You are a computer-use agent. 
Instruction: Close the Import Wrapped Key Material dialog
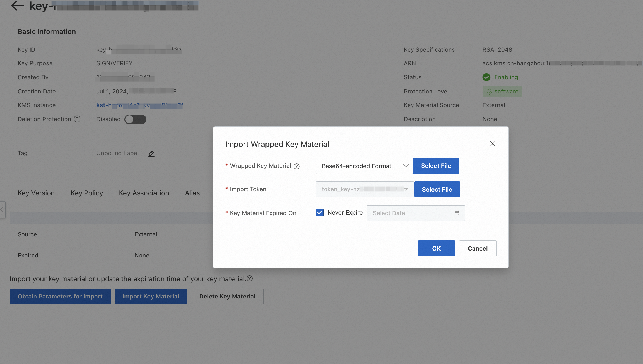click(493, 144)
